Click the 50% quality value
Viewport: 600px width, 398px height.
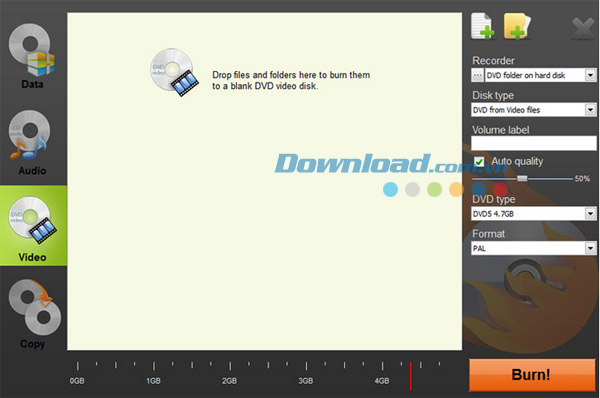click(x=582, y=178)
